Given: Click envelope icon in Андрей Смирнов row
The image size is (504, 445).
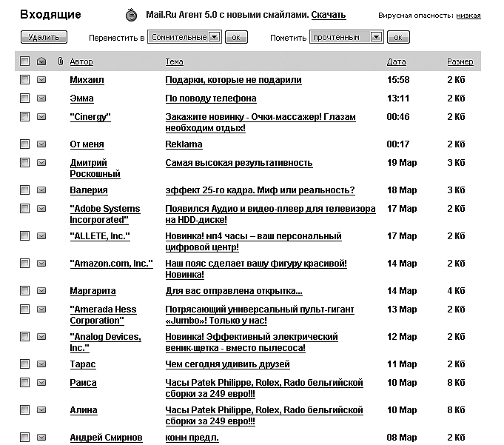Looking at the screenshot, I should tap(41, 438).
